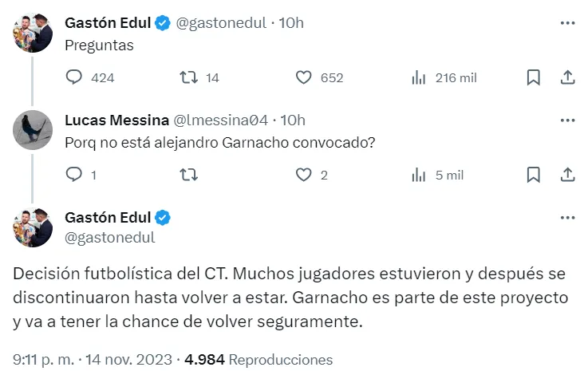Share Lucas Messina's tweet

[x=567, y=175]
